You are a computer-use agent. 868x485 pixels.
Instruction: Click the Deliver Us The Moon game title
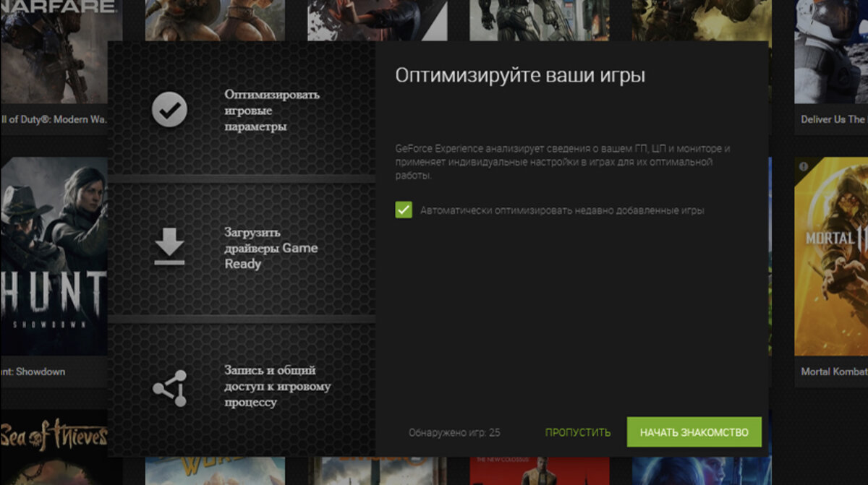tap(833, 119)
